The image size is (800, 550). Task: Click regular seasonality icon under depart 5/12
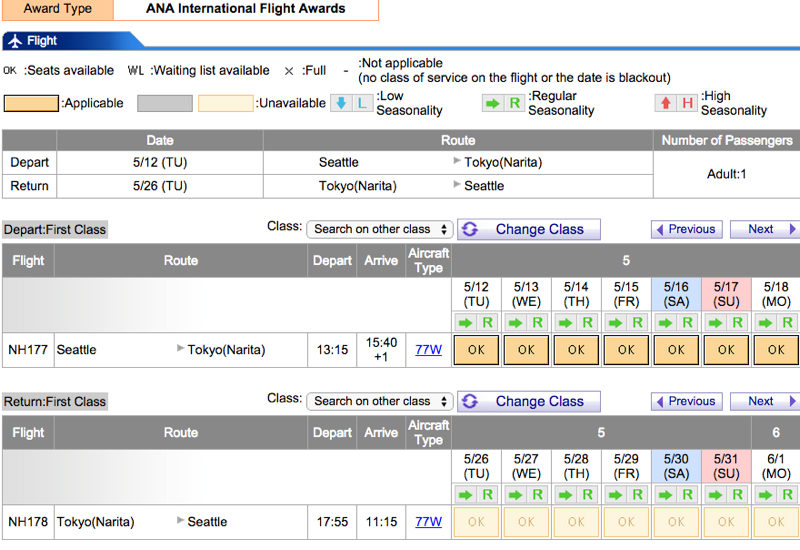(476, 322)
